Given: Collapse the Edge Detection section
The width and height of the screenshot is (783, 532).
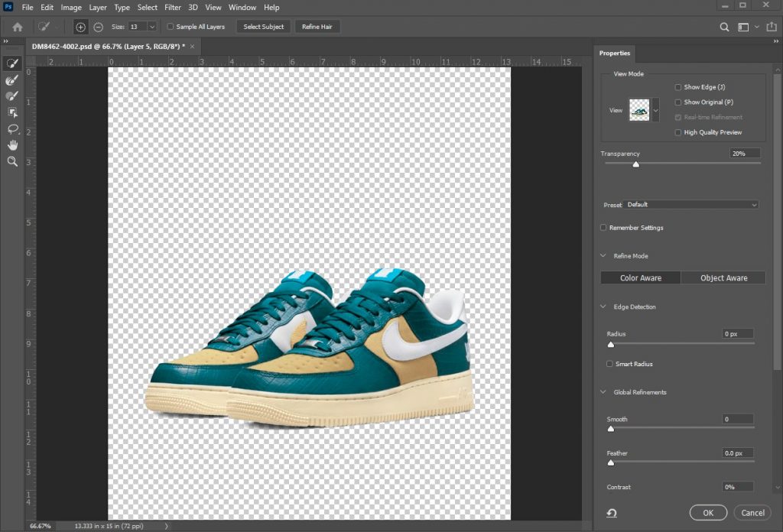Looking at the screenshot, I should 603,307.
